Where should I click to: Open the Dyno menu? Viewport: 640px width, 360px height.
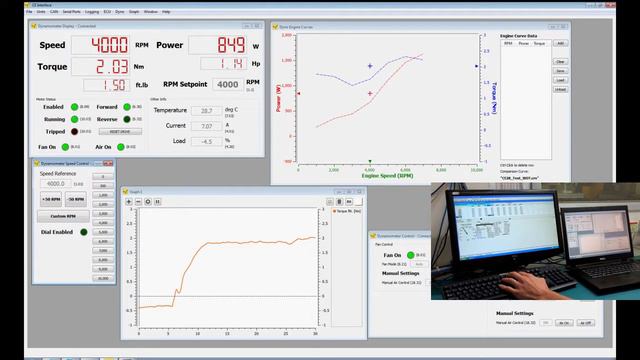click(120, 12)
